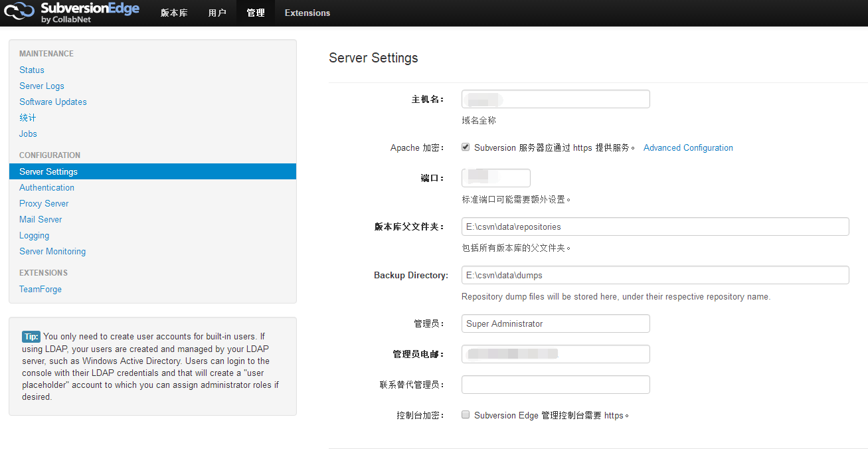Go to Software Updates

[x=53, y=102]
